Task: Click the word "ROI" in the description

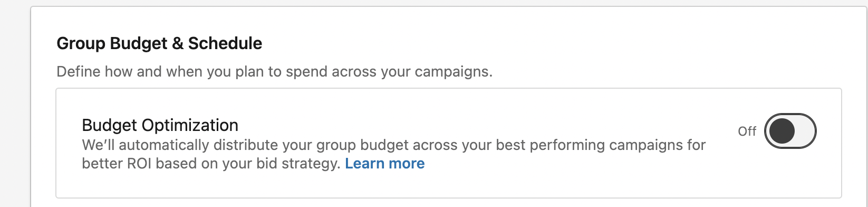Action: tap(139, 164)
